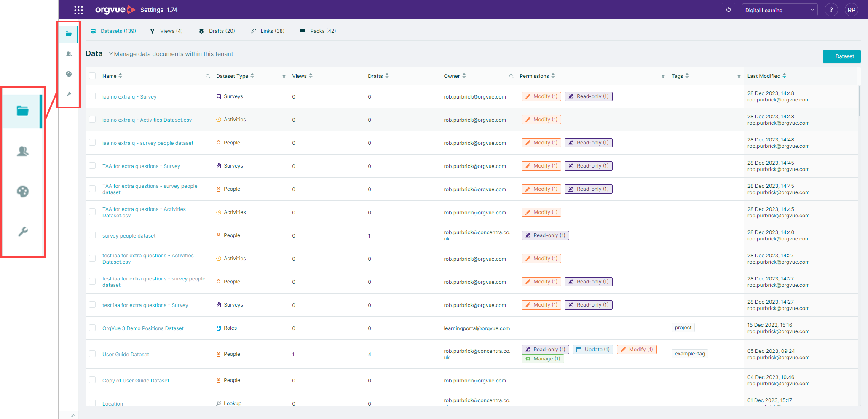Open the app launcher grid icon
This screenshot has width=868, height=419.
coord(78,10)
